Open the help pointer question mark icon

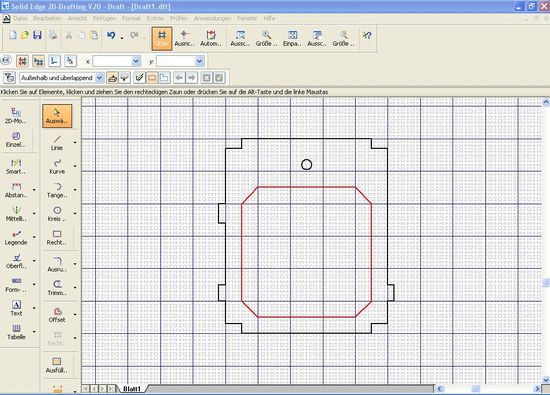[367, 35]
